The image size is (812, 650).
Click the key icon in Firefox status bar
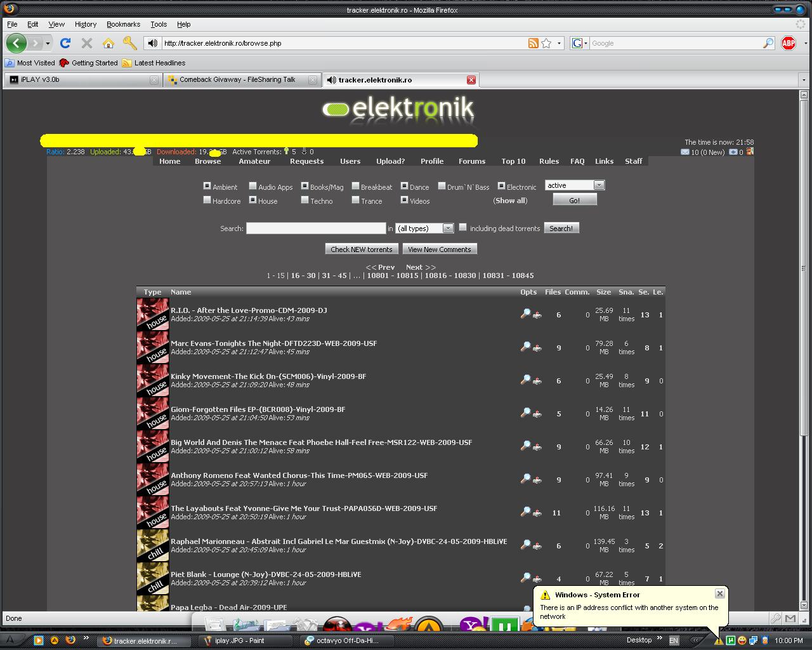pos(776,618)
